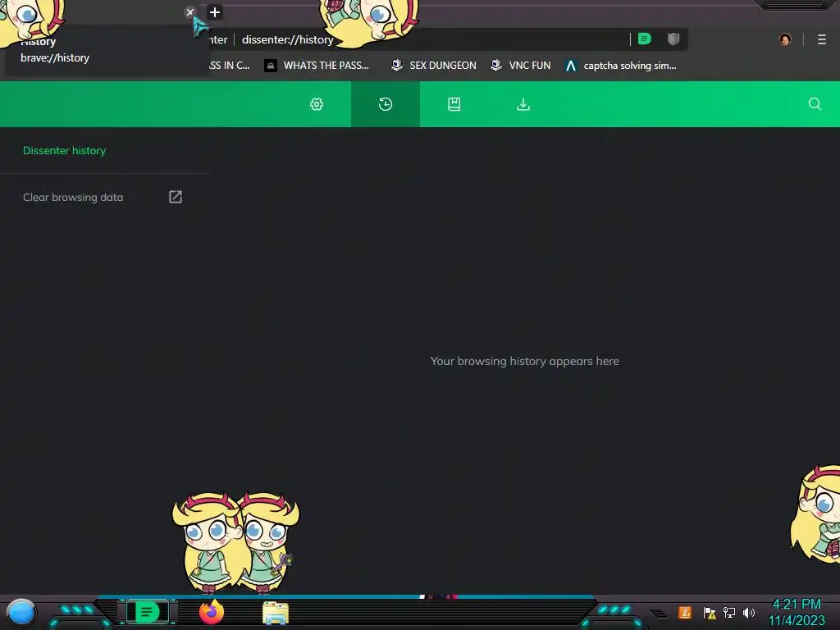Viewport: 840px width, 630px height.
Task: Open the volume speaker icon
Action: click(x=749, y=612)
